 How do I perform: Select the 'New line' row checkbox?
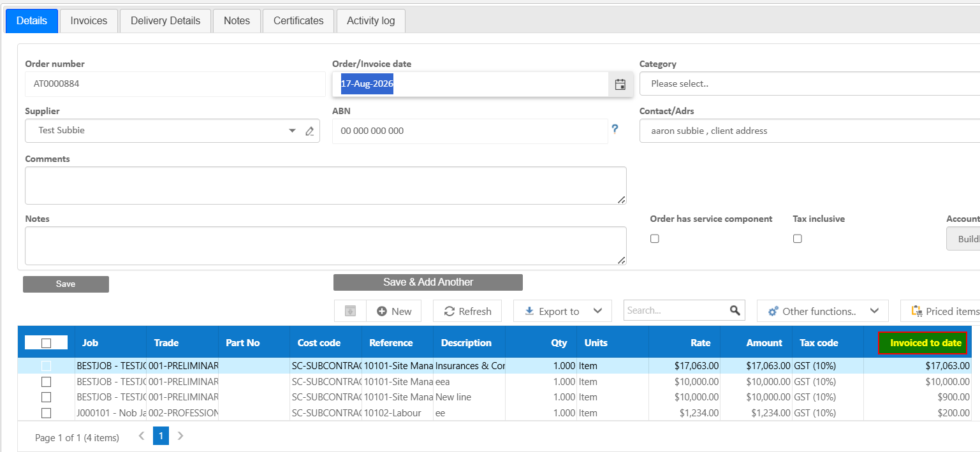46,397
